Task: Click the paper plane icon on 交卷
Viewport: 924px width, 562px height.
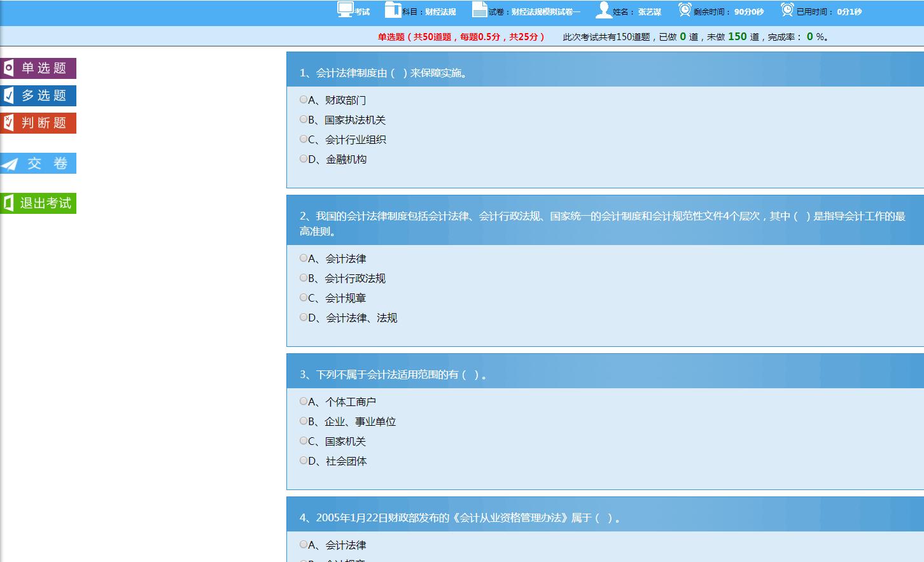Action: [10, 164]
